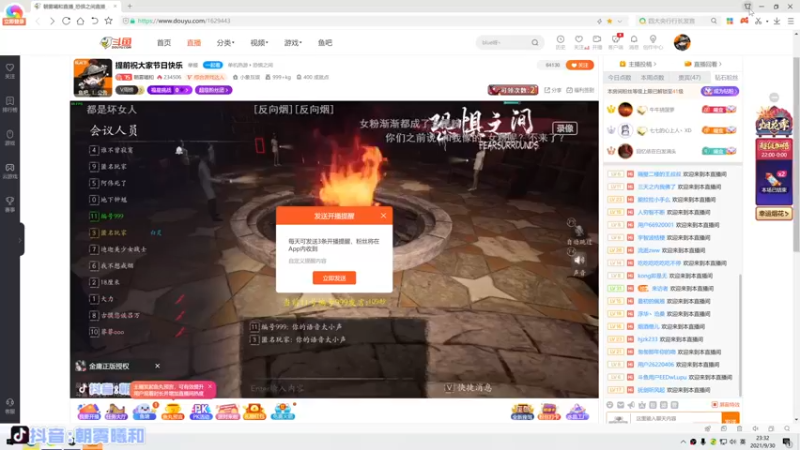The image size is (800, 450).
Task: Expand 主播投稿 section link
Action: 638,64
